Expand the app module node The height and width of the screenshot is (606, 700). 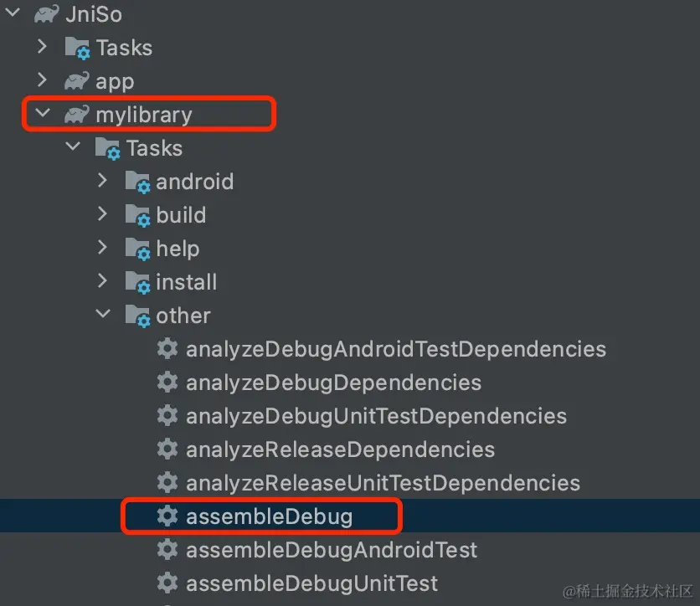[x=43, y=80]
